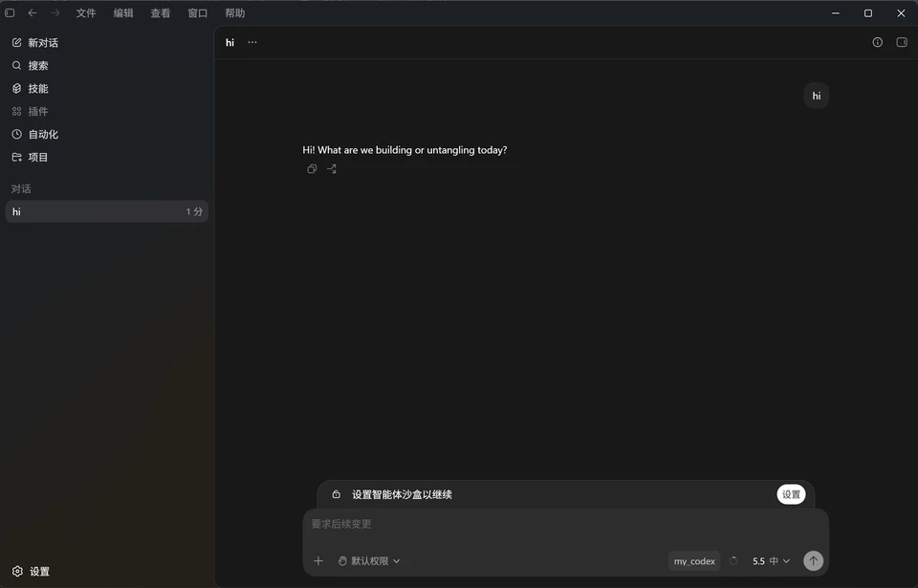The image size is (918, 588).
Task: Start a new chat with 新对话
Action: tap(106, 43)
